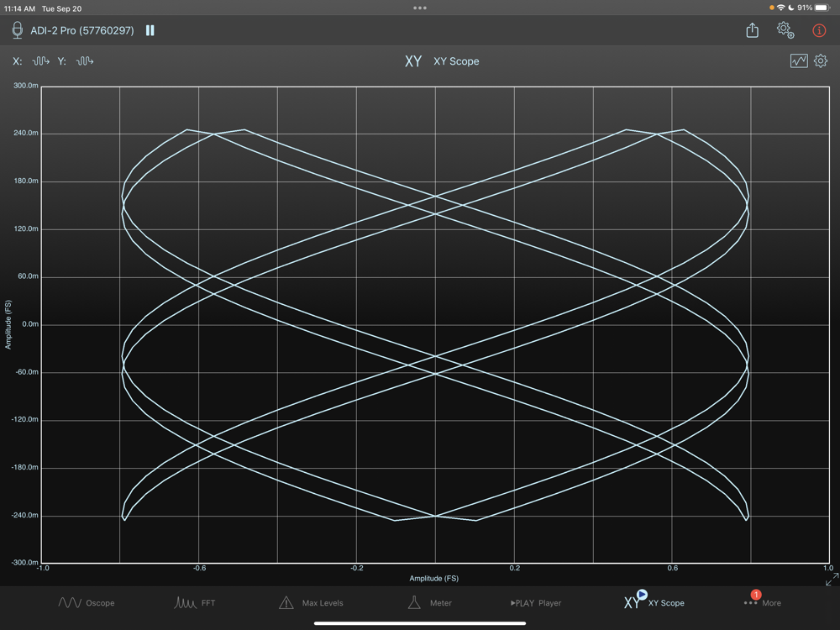
Task: Pause the live signal acquisition
Action: (150, 30)
